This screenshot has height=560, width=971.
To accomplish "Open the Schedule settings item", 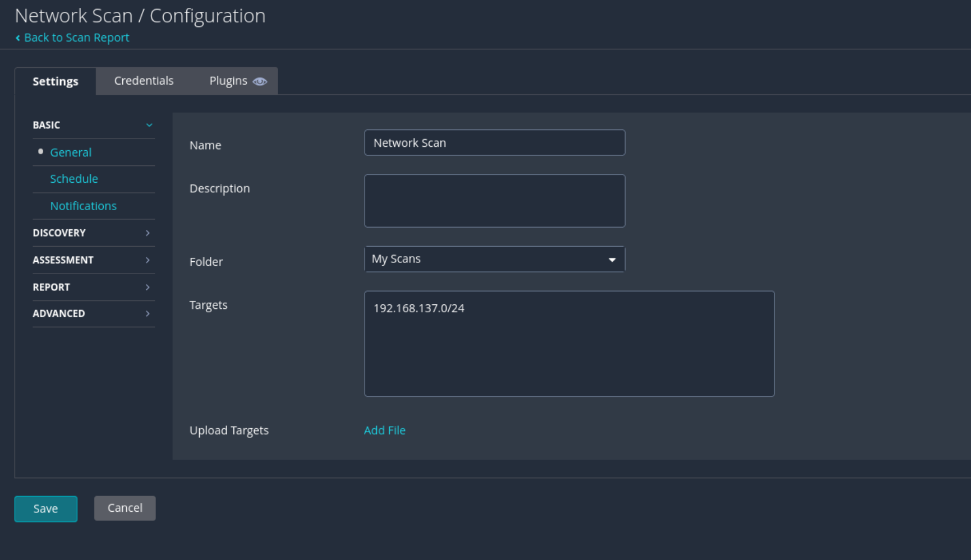I will (74, 179).
